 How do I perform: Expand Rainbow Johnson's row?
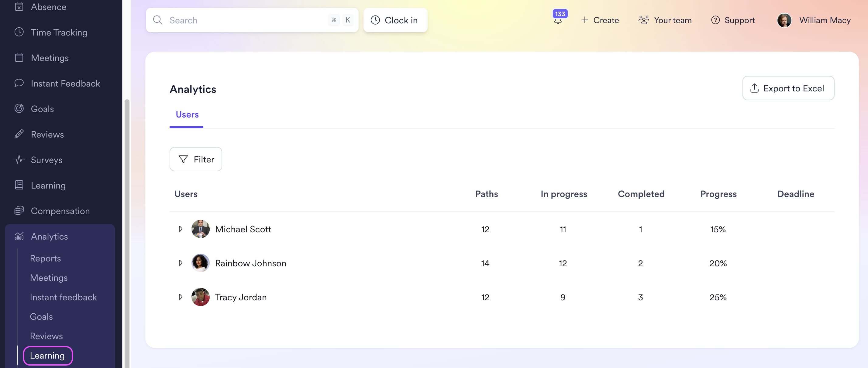point(180,263)
